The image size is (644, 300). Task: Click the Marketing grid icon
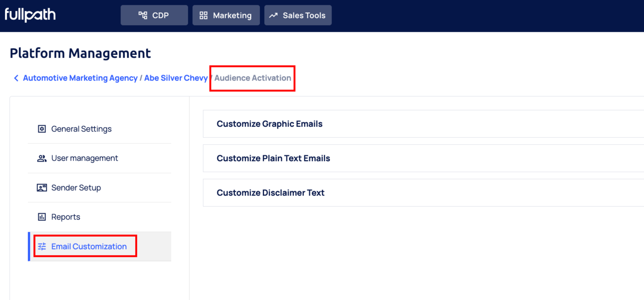click(203, 15)
